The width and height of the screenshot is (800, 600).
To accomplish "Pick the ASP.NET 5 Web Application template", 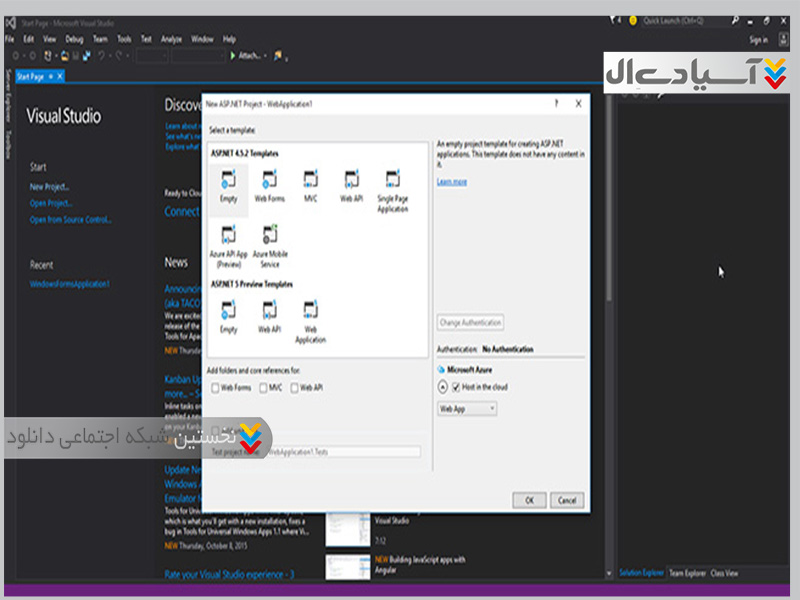I will coord(310,311).
